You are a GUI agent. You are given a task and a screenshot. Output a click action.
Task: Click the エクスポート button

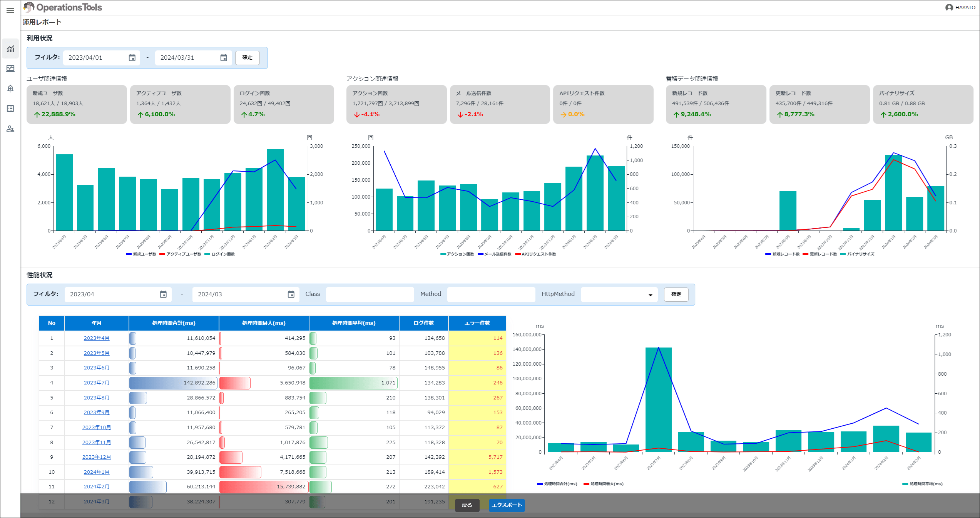507,505
